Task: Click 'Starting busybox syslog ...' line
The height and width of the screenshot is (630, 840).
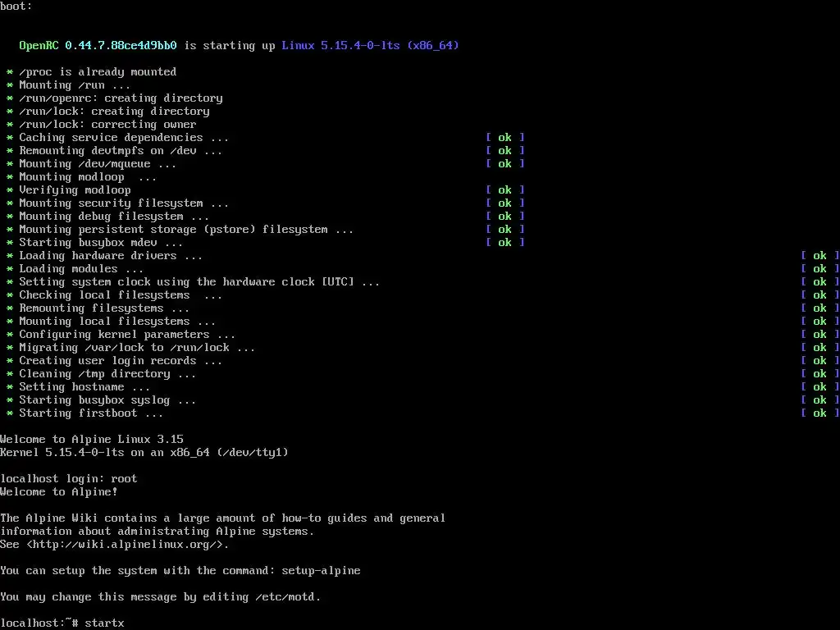Action: click(107, 400)
